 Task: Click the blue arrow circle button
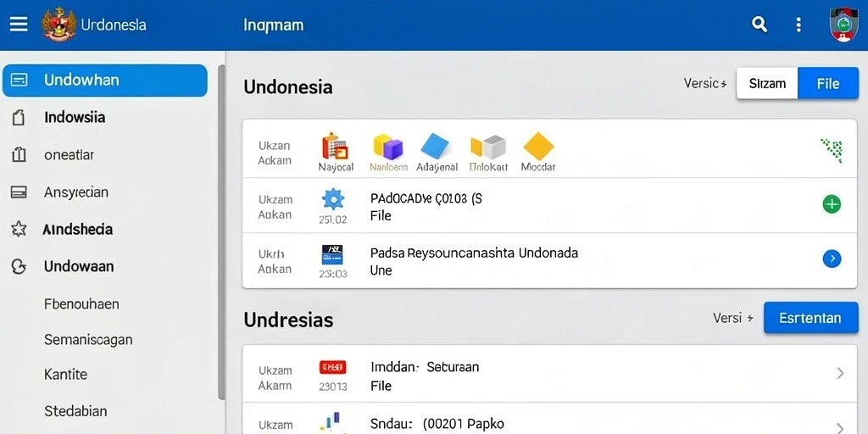tap(832, 259)
